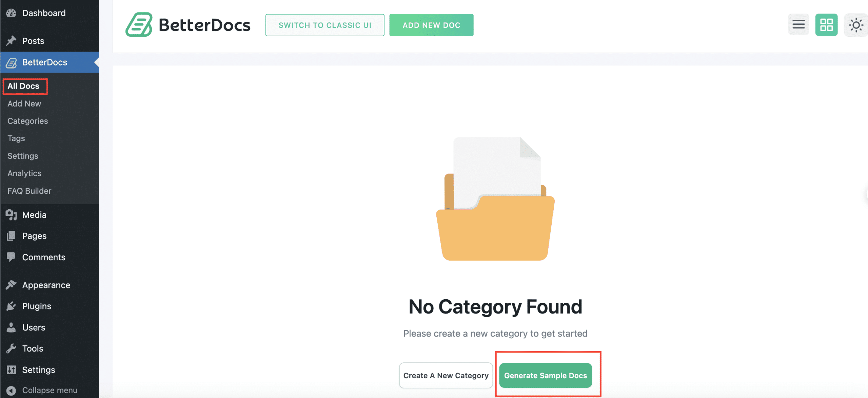Screen dimensions: 868x398
Task: Open Comments via the speech bubble icon
Action: coord(11,257)
